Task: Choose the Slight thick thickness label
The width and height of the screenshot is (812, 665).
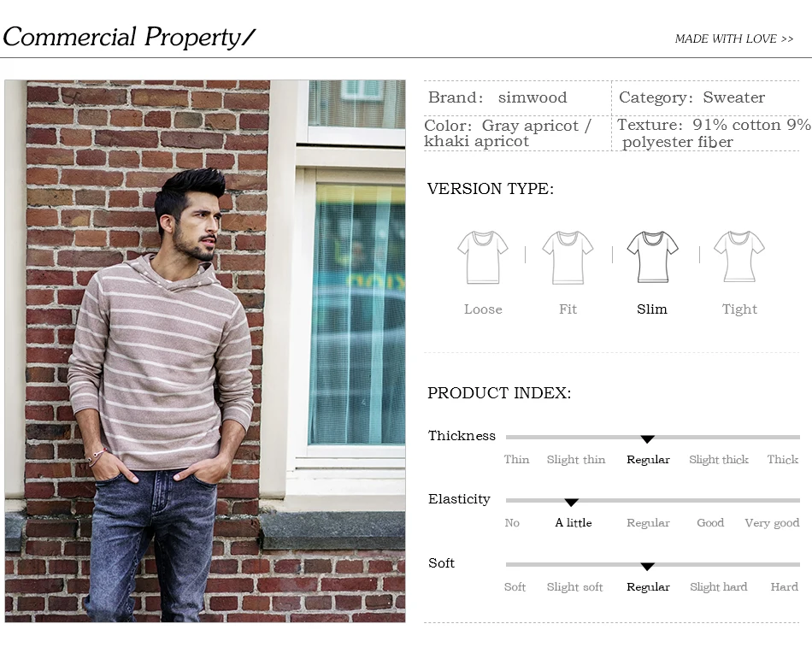Action: tap(719, 460)
